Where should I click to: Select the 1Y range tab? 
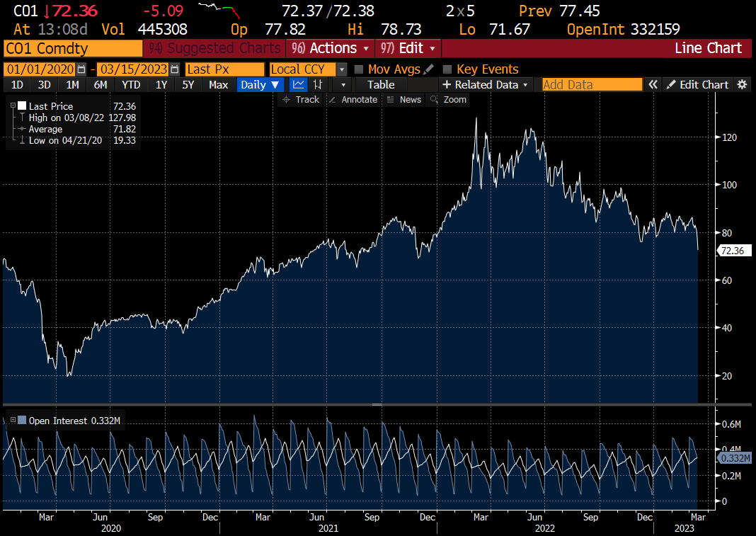(161, 85)
